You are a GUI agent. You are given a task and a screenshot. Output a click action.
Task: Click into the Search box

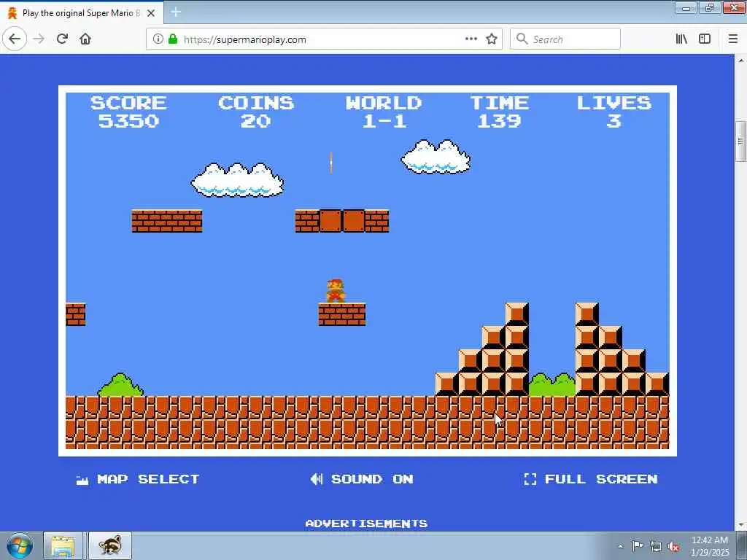(x=565, y=39)
